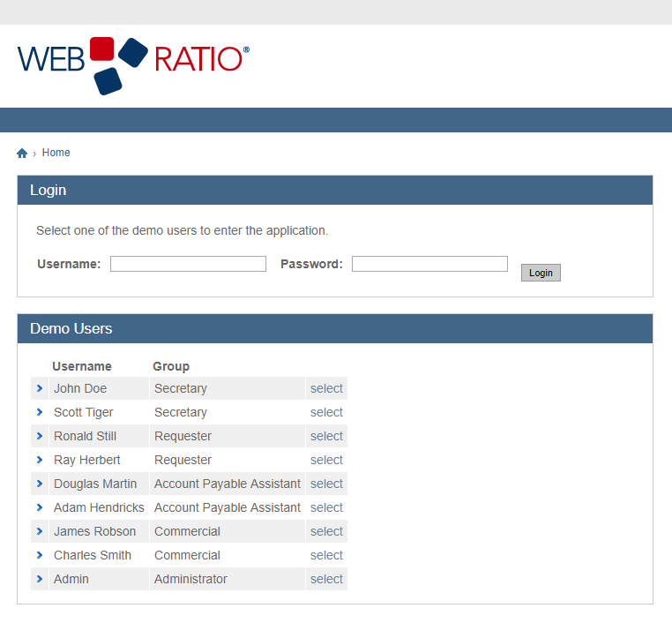Click Commercial group in James Robson row

[x=228, y=531]
